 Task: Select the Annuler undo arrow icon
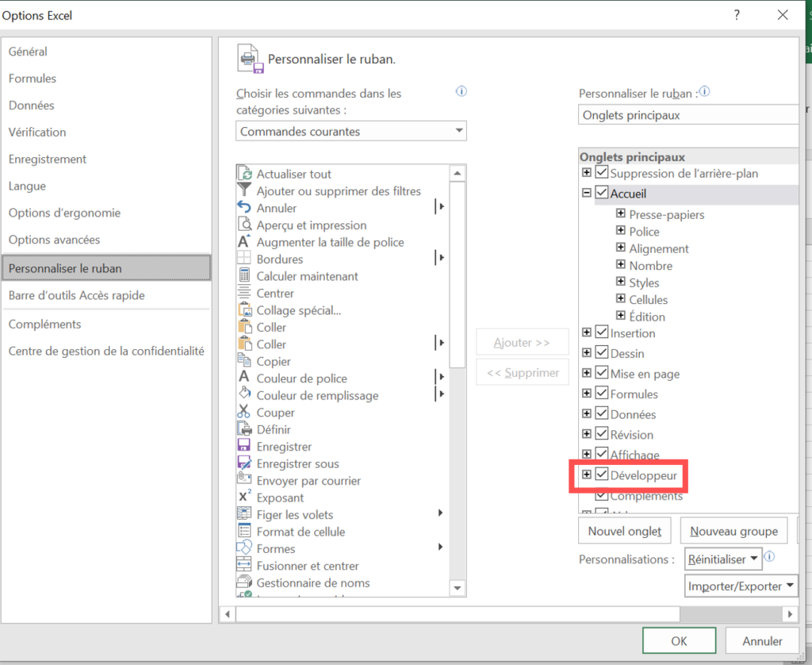[244, 208]
